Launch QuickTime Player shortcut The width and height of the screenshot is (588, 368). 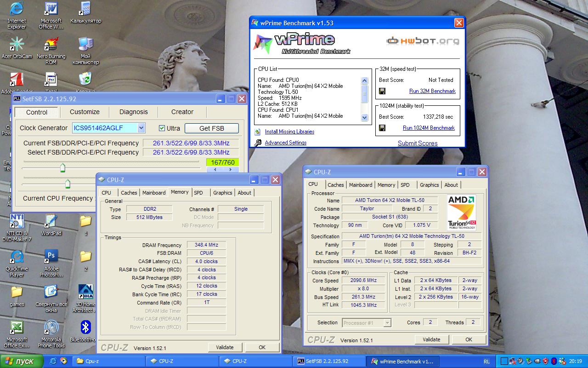17,263
